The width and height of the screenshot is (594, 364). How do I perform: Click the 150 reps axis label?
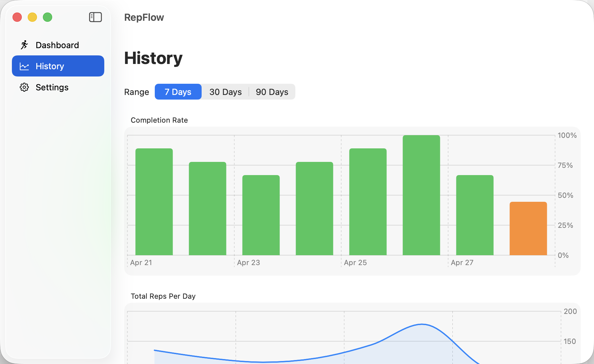pos(570,341)
